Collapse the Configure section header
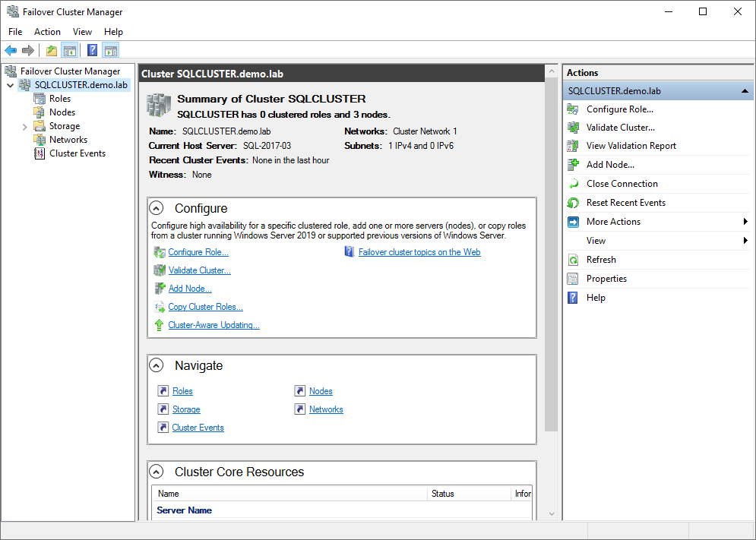 pyautogui.click(x=156, y=207)
